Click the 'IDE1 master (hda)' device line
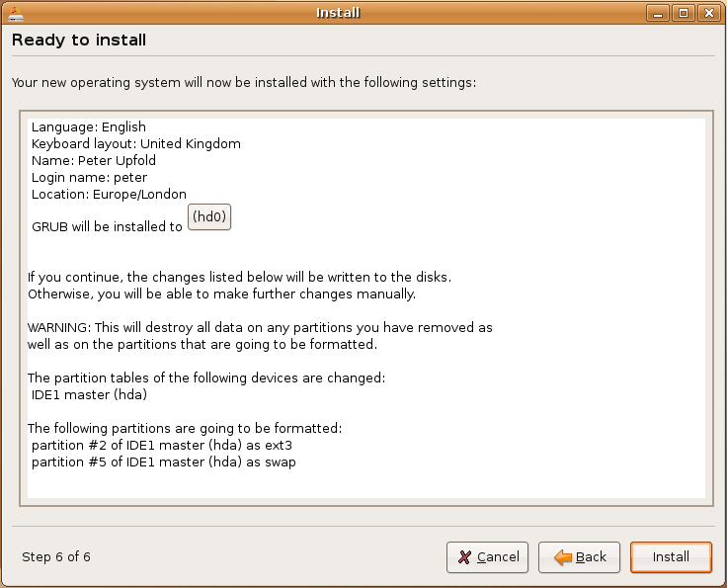The image size is (727, 588). 89,394
